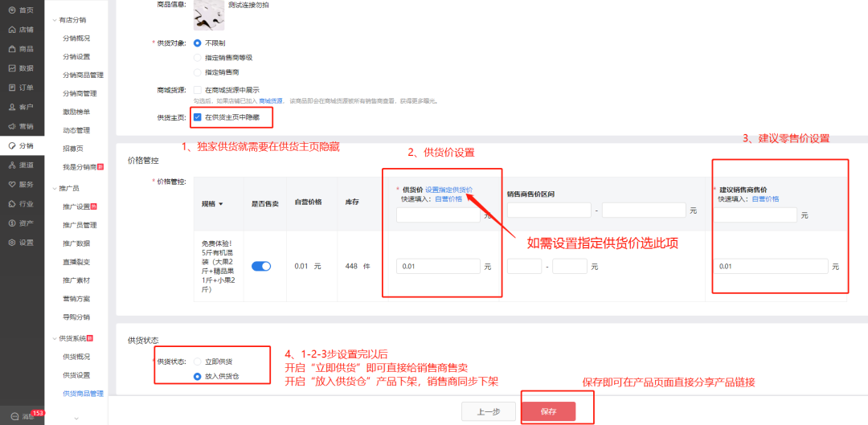Enable 在商城货源中展示 checkbox
The width and height of the screenshot is (868, 425).
click(198, 90)
